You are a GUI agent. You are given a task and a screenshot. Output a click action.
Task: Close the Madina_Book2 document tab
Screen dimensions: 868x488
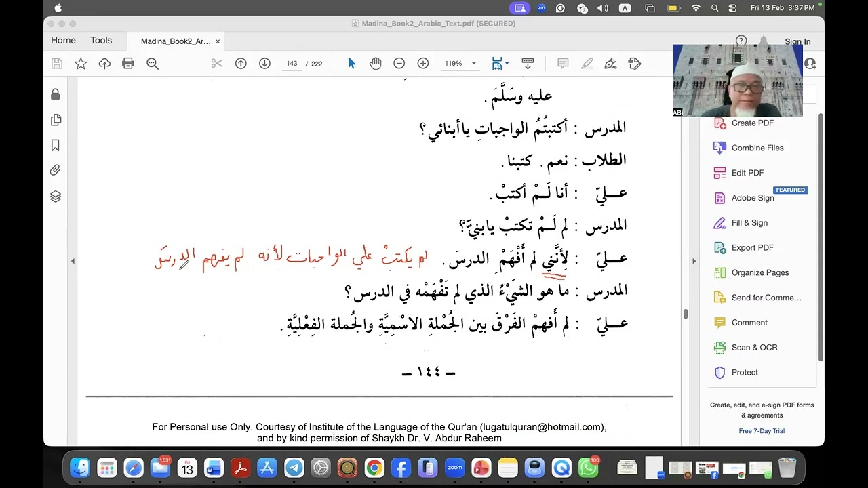(x=218, y=41)
